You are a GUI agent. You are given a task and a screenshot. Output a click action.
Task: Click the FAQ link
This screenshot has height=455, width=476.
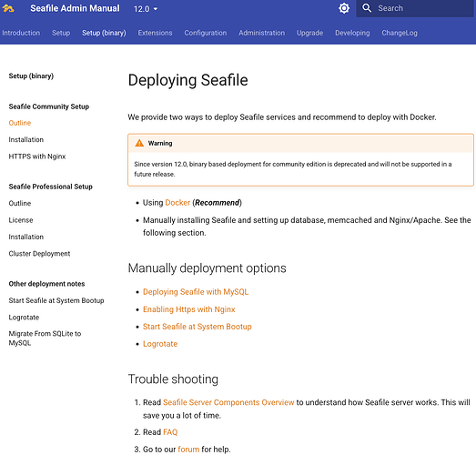click(170, 432)
